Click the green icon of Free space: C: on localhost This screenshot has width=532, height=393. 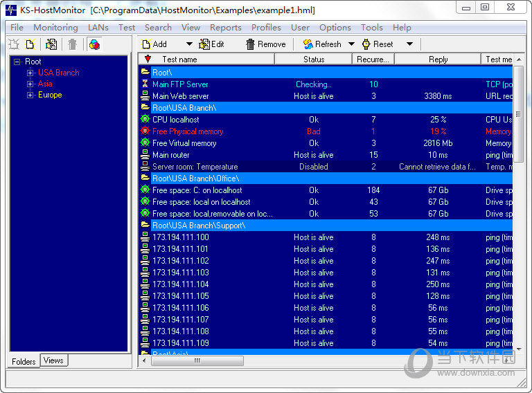(x=145, y=190)
